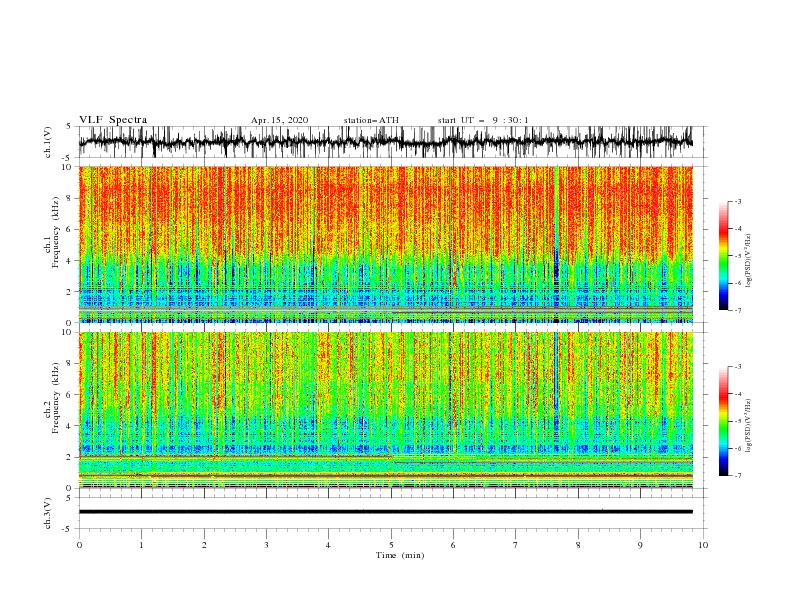Click the "-3" tick on ch.2 color bar
The width and height of the screenshot is (792, 612).
[738, 367]
